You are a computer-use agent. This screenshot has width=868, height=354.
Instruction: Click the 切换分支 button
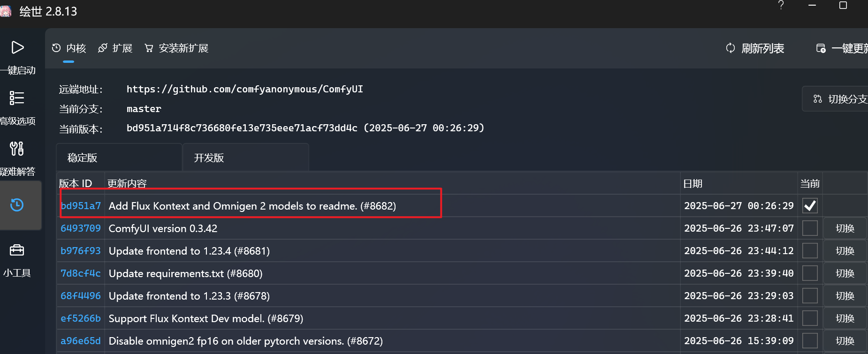tap(835, 99)
